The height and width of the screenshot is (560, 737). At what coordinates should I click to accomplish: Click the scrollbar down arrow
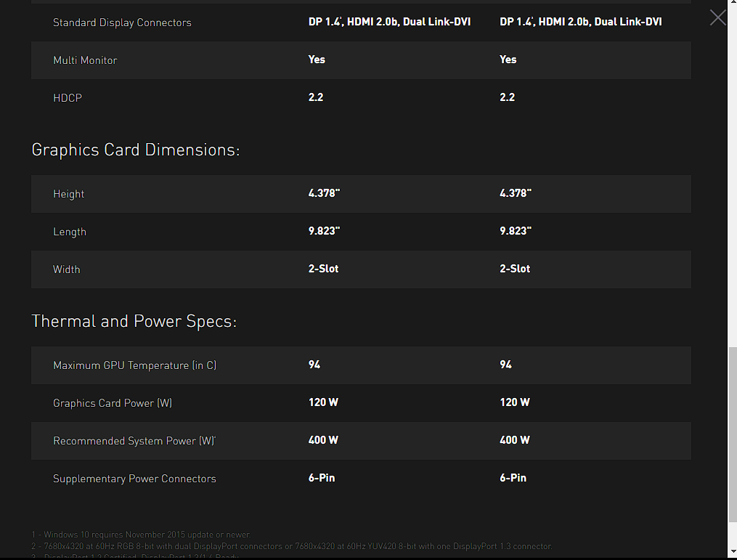tap(732, 553)
